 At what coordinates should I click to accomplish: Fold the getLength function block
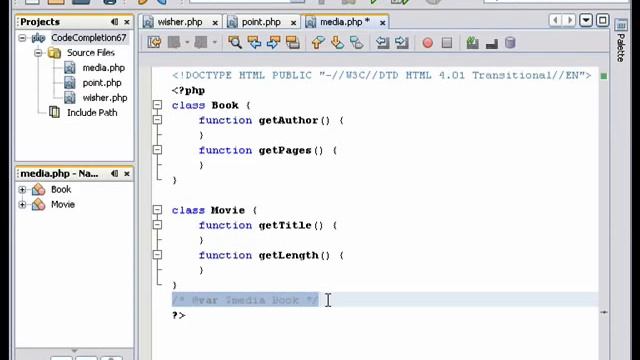click(x=157, y=255)
